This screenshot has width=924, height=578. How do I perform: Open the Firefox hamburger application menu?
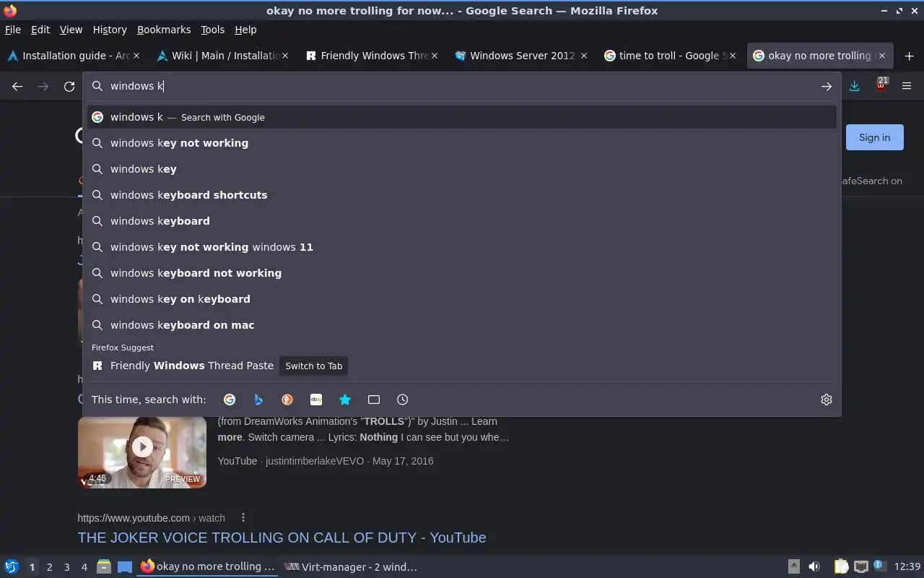[907, 86]
